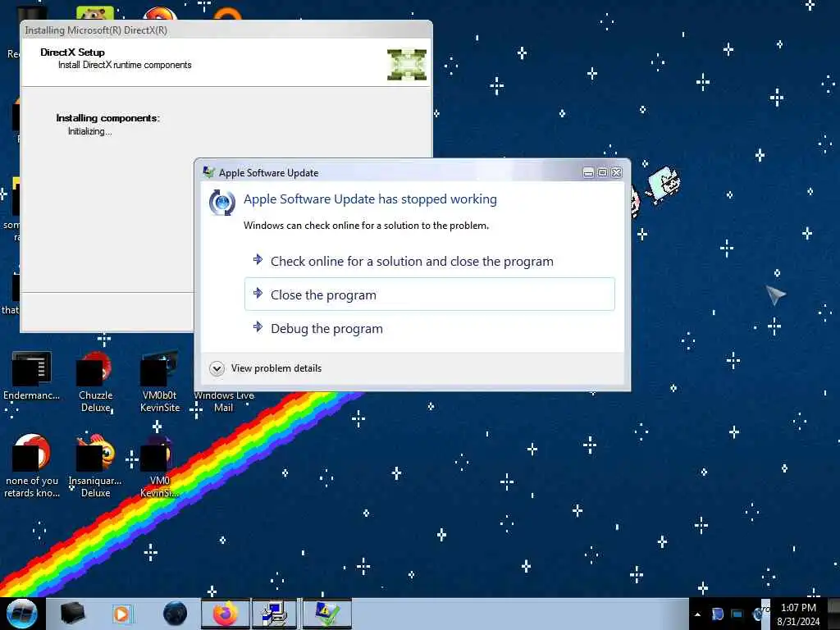The width and height of the screenshot is (840, 630).
Task: Click the Show desktop strip at taskbar end
Action: [833, 614]
